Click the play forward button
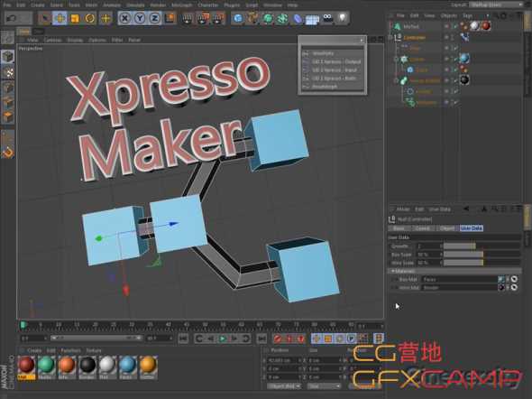Viewport: 532px width, 399px height. click(x=223, y=339)
